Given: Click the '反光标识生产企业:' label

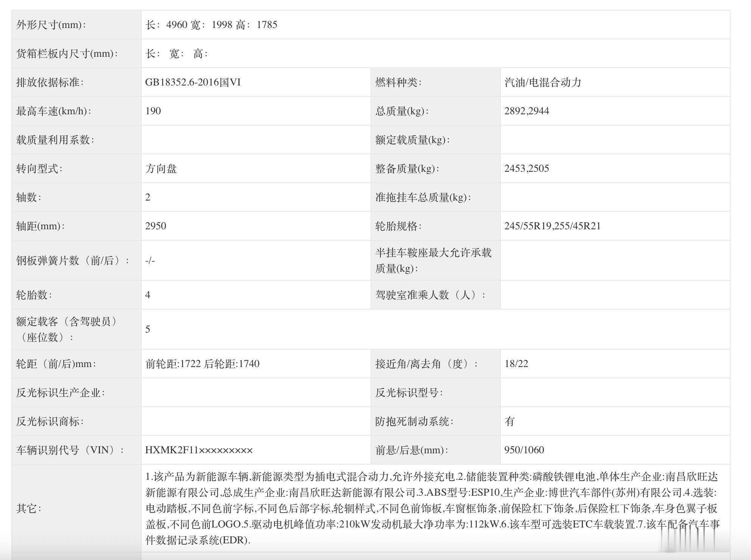Looking at the screenshot, I should coord(60,392).
